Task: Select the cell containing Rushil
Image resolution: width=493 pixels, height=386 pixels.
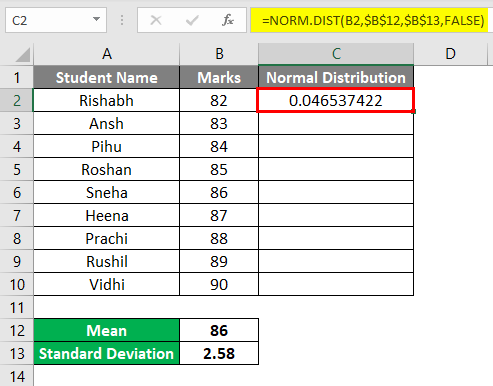Action: click(107, 261)
